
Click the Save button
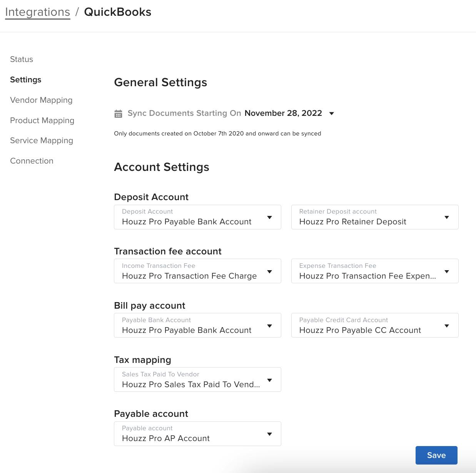tap(436, 455)
